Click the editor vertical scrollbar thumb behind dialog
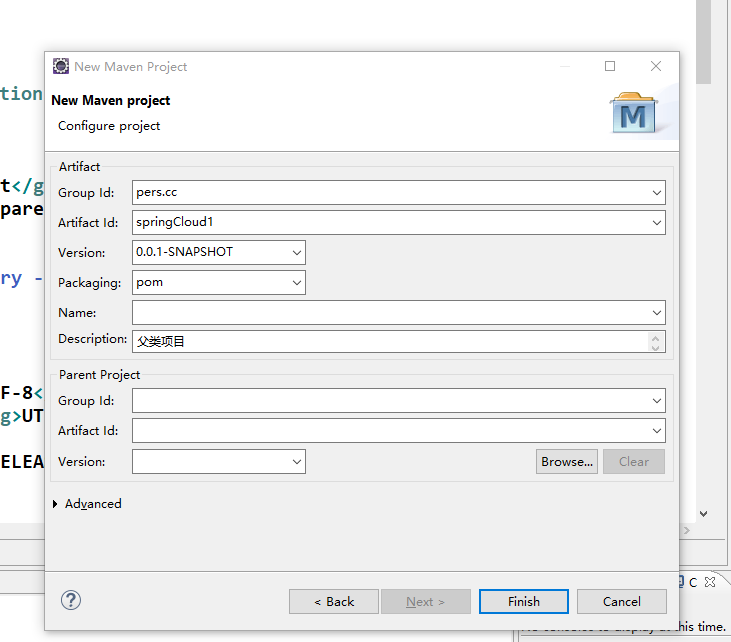The image size is (731, 642). pos(703,42)
